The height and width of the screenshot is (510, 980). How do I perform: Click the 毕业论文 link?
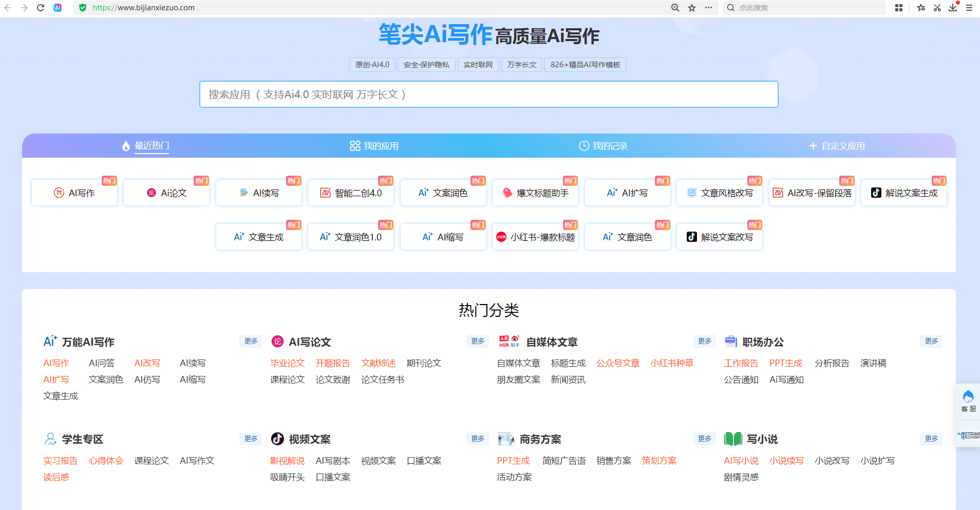coord(287,363)
